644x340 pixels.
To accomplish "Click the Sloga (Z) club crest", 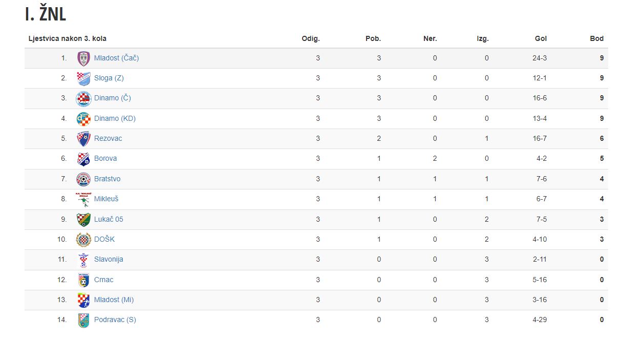I will click(x=83, y=78).
